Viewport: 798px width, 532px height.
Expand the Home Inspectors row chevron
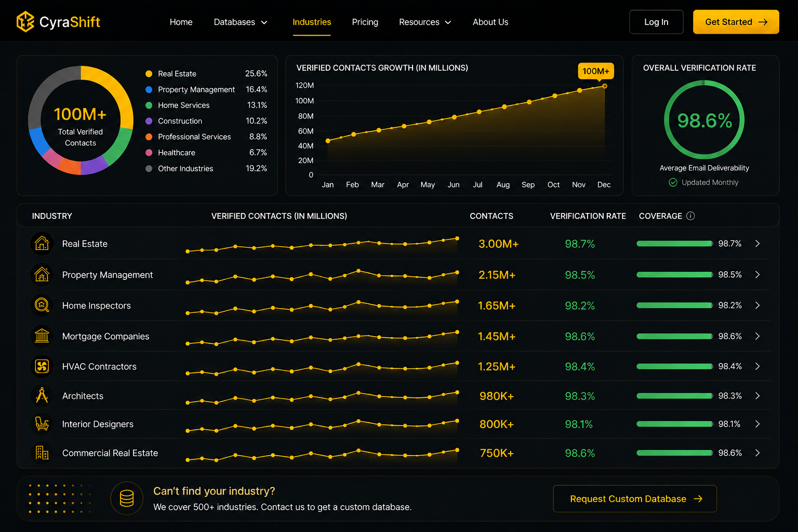coord(757,305)
